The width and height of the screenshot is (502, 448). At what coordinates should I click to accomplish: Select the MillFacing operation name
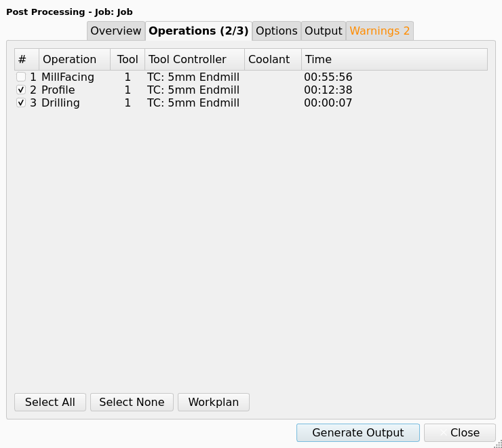(68, 77)
